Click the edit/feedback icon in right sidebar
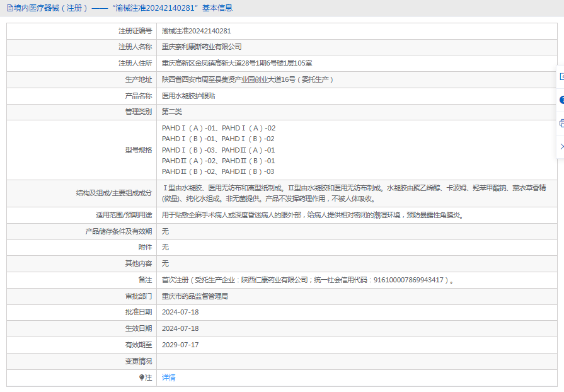564x392 pixels. click(561, 77)
